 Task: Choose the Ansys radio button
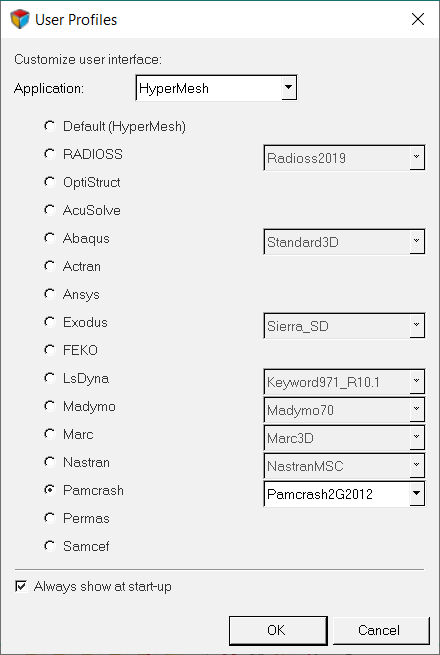pyautogui.click(x=50, y=294)
